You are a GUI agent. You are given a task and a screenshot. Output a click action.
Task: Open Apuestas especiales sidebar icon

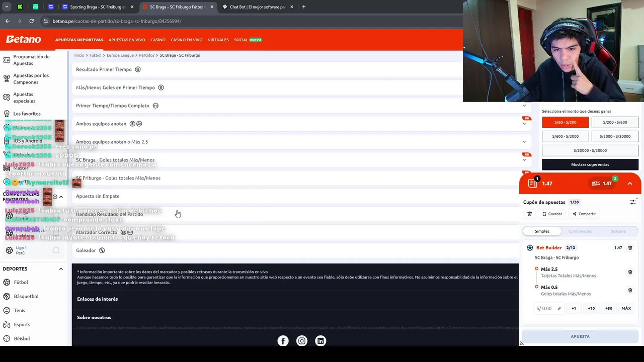coord(7,98)
